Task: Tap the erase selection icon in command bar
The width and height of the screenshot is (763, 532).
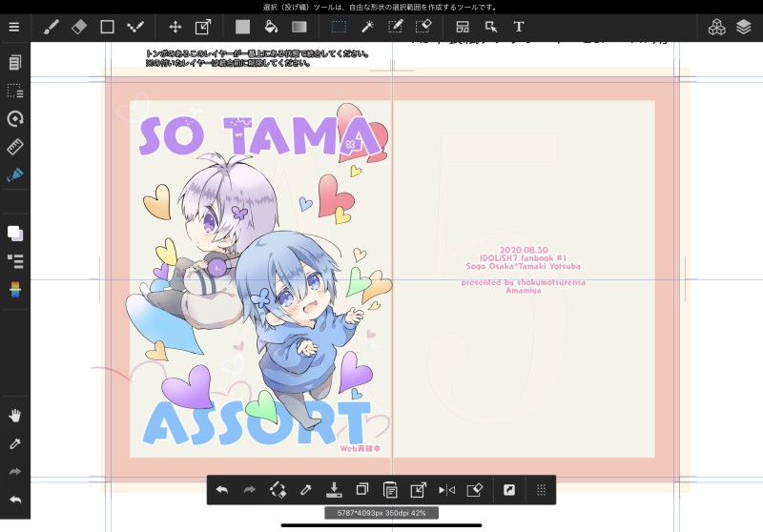Action: tap(474, 490)
